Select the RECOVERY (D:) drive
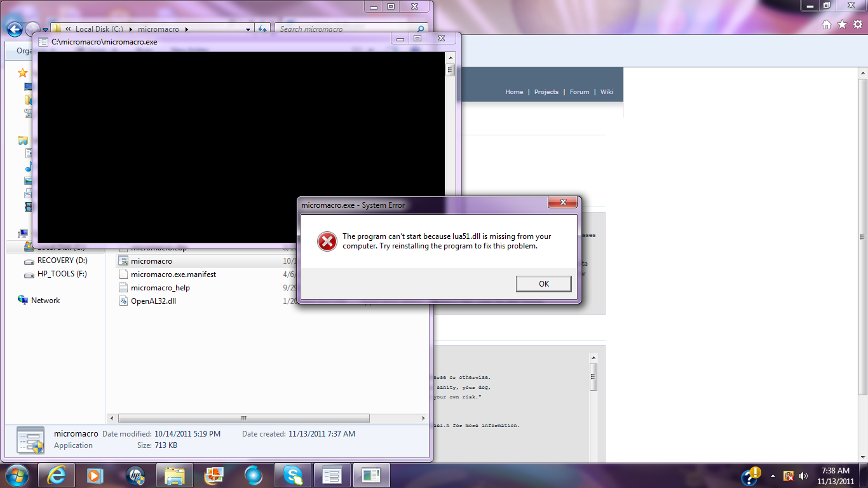 click(62, 261)
